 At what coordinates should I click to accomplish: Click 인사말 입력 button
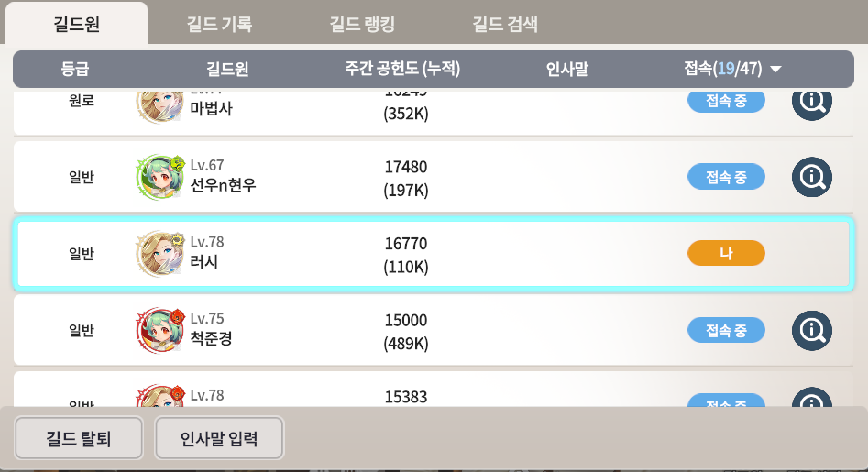click(x=219, y=438)
